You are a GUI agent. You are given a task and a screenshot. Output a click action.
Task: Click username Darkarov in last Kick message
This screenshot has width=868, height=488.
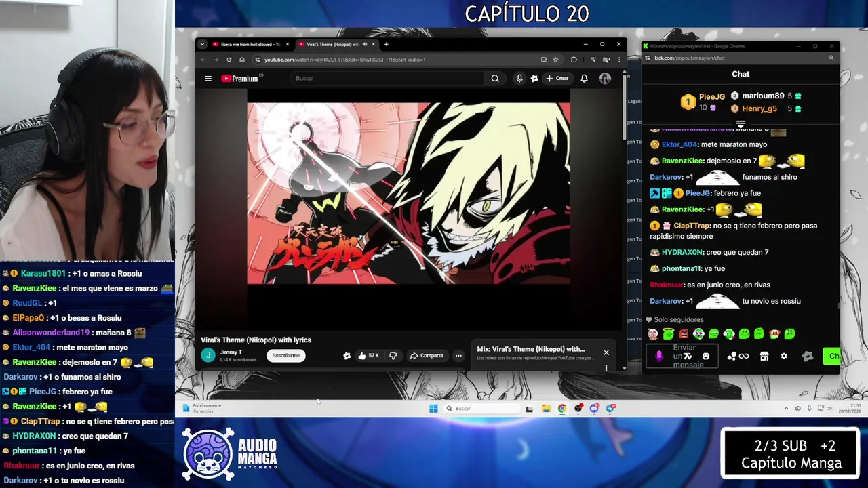[x=666, y=301]
